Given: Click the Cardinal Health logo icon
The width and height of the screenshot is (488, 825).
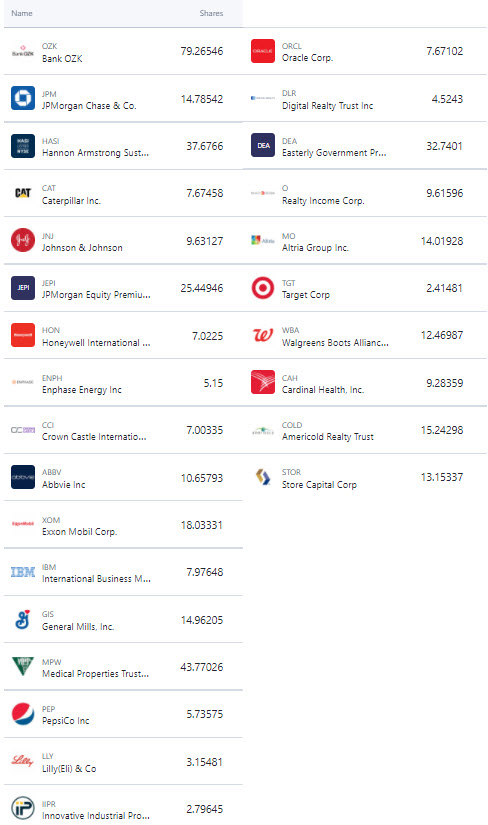Looking at the screenshot, I should (263, 383).
